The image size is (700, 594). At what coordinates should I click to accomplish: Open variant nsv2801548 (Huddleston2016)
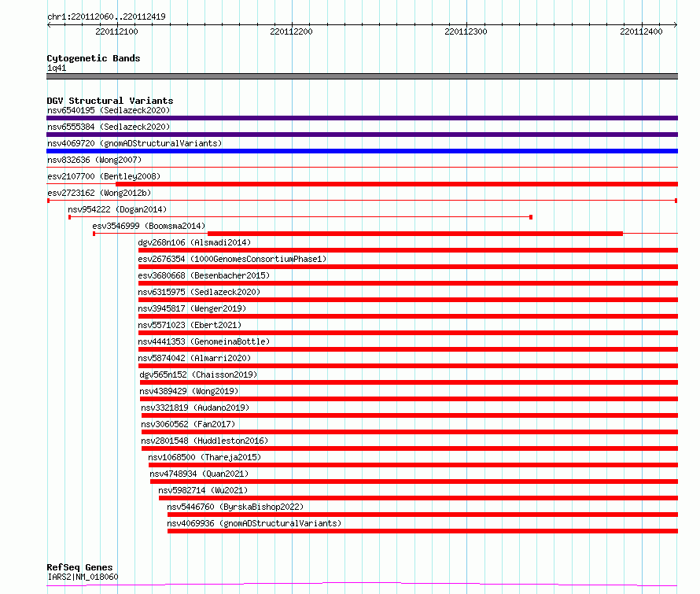(204, 441)
